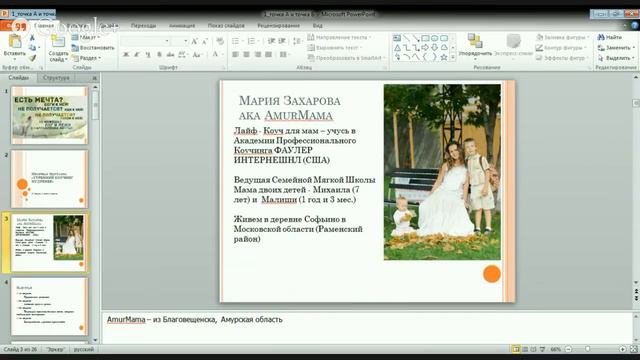
Task: Toggle Underline (Ч) formatting
Action: 148,55
